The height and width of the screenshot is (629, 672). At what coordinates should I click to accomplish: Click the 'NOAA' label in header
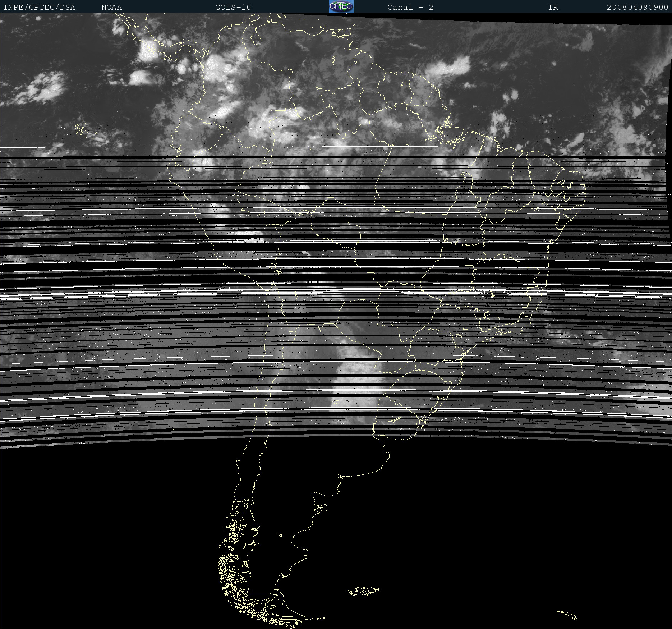pyautogui.click(x=111, y=7)
